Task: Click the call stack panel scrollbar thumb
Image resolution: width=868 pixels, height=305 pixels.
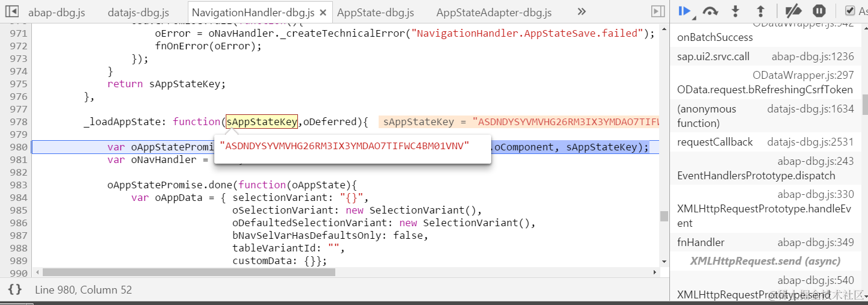Action: tap(864, 104)
